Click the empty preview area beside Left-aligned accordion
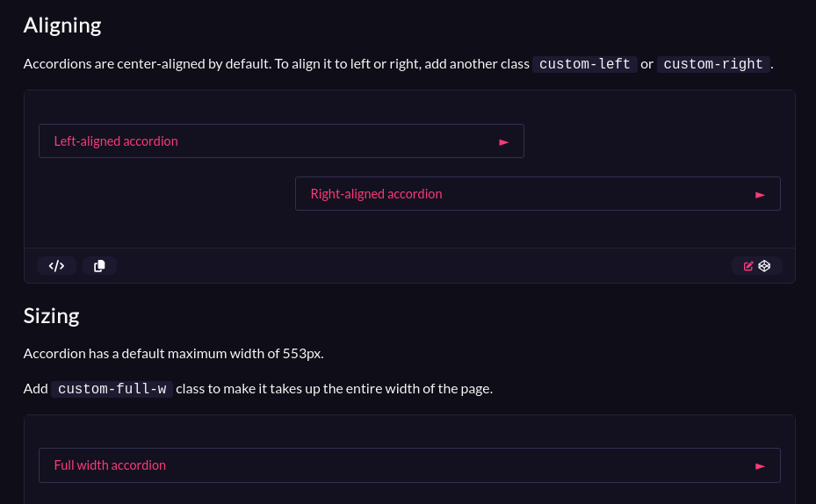Viewport: 816px width, 504px height. (x=658, y=141)
